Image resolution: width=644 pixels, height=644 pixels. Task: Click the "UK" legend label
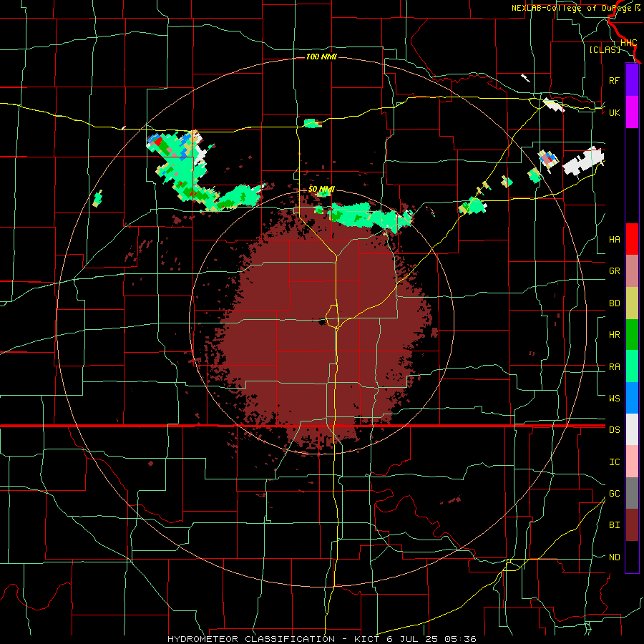tap(614, 112)
